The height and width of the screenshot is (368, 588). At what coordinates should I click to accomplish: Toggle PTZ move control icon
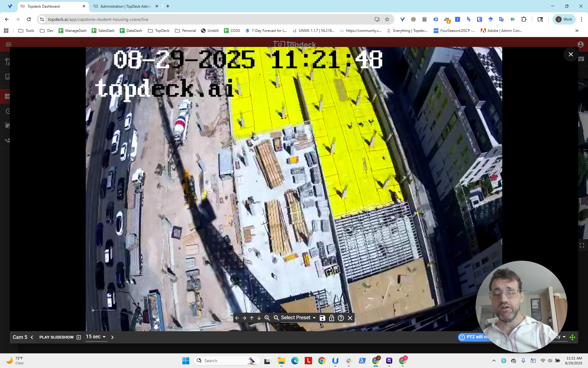tap(572, 337)
